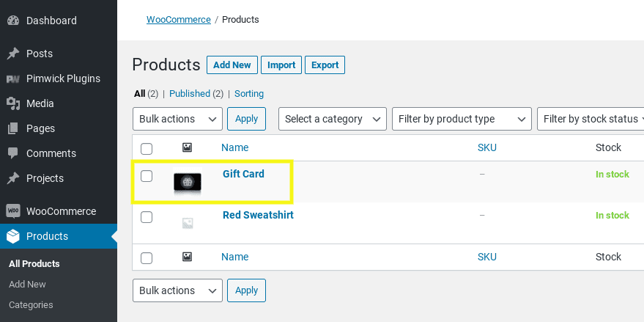Click the WooCommerce breadcrumb link
644x322 pixels.
pos(178,20)
